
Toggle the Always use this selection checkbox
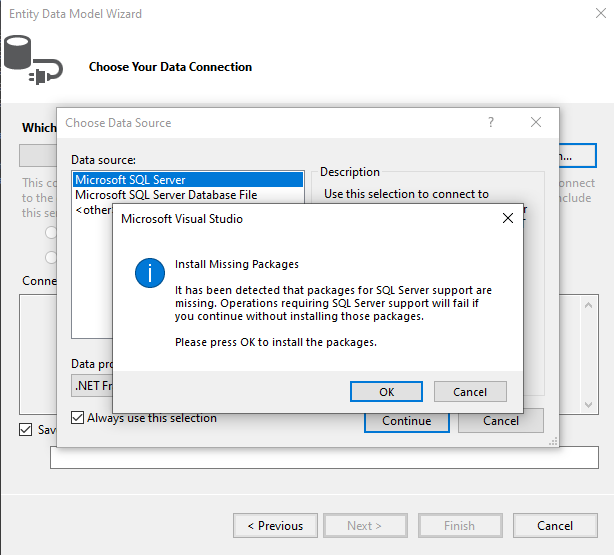[x=78, y=418]
